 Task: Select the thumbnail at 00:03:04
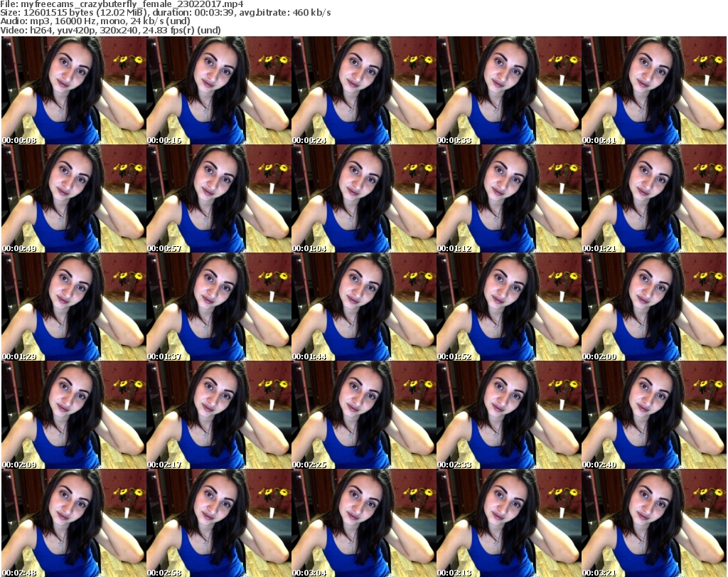click(x=363, y=523)
